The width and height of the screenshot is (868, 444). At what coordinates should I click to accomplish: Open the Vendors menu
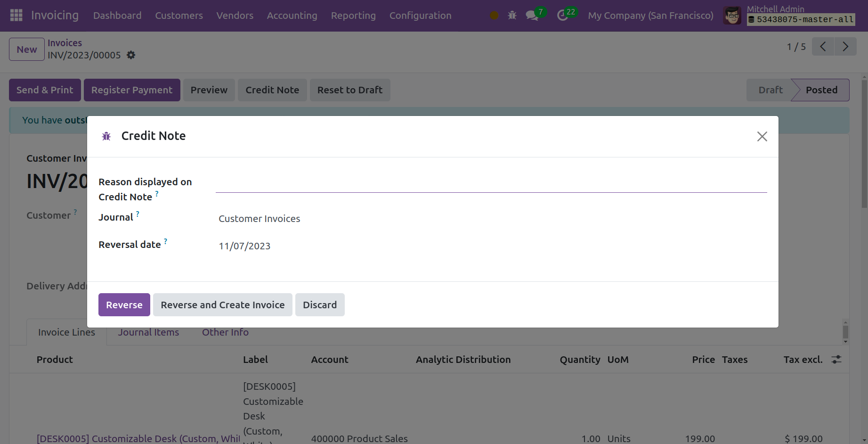coord(235,16)
